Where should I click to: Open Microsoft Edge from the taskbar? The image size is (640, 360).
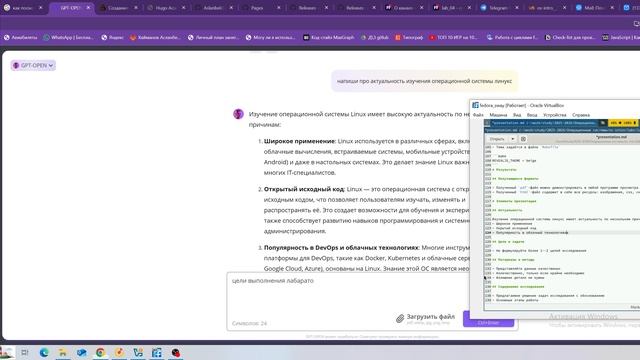coord(44,353)
